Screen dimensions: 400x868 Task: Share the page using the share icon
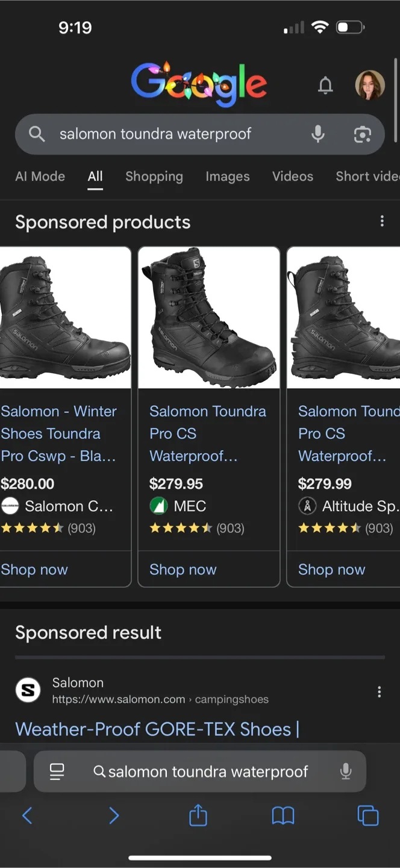tap(198, 816)
